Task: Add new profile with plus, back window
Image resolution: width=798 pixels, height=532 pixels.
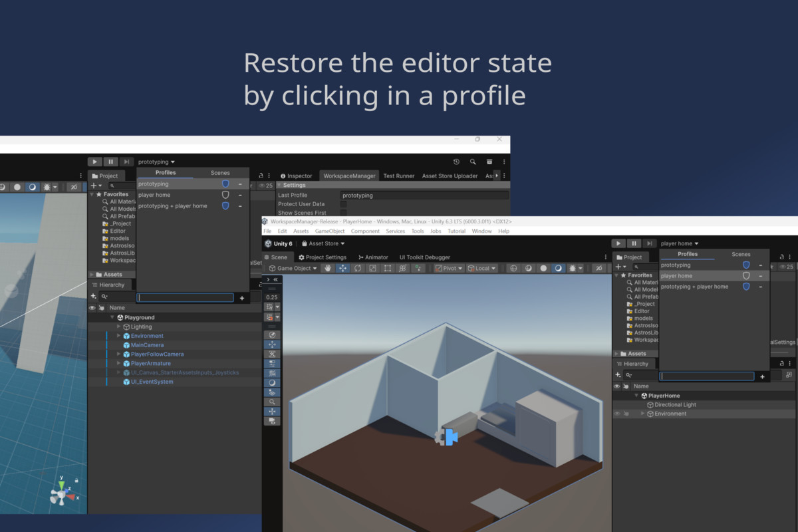Action: (x=241, y=298)
